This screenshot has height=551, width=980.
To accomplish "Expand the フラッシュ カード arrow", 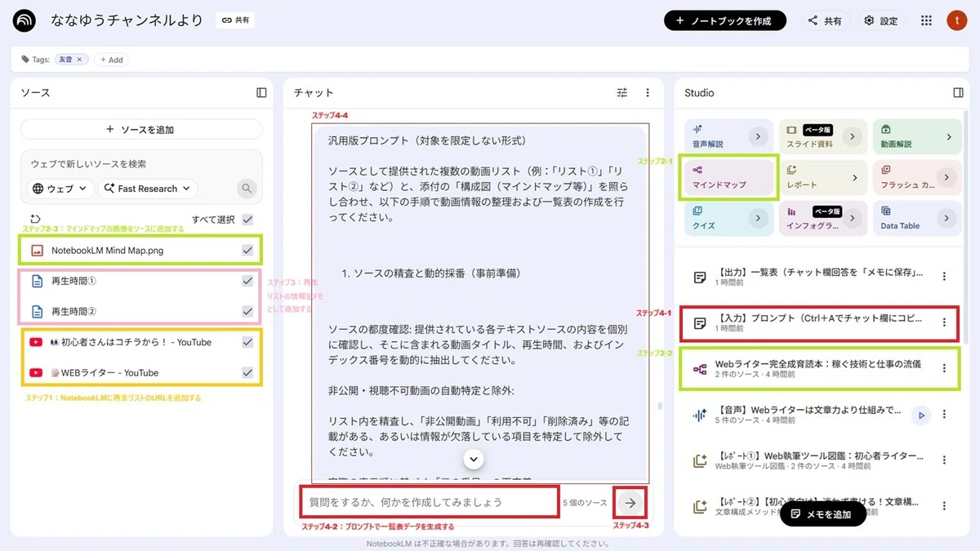I will 947,177.
